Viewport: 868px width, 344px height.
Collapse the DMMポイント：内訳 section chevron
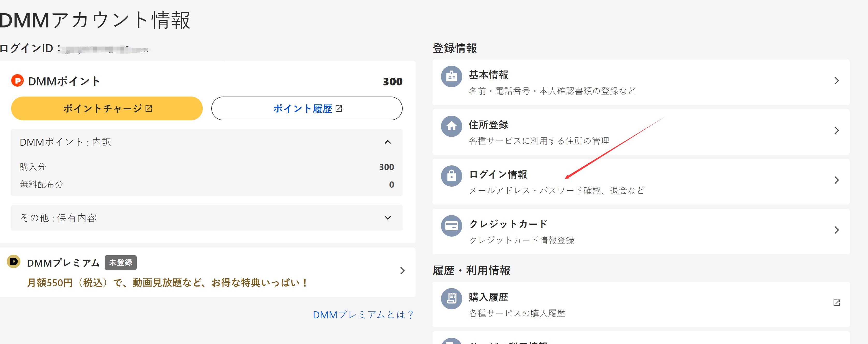[388, 142]
